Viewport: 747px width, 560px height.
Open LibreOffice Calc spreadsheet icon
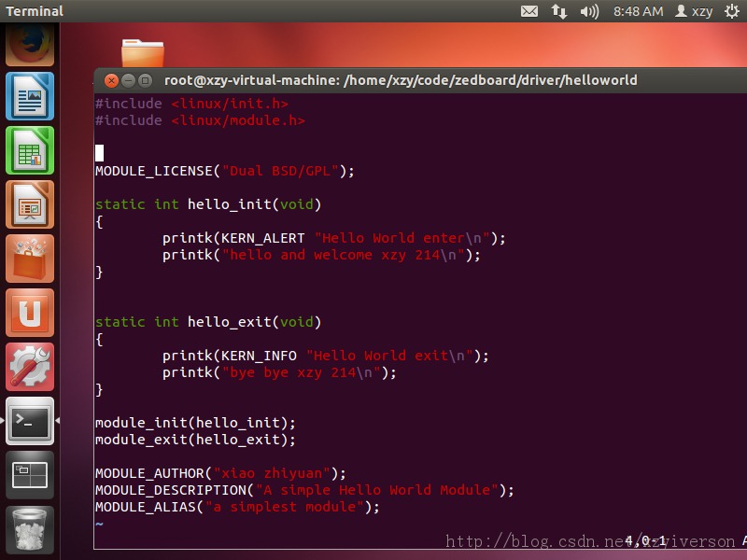tap(30, 150)
